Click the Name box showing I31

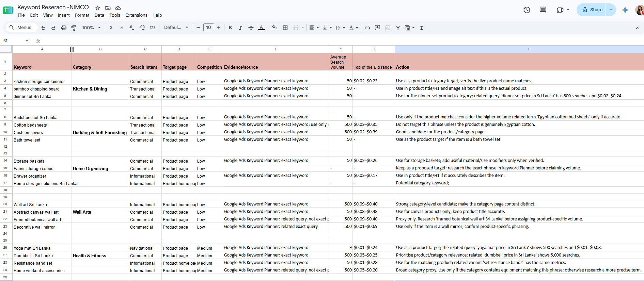coord(15,41)
